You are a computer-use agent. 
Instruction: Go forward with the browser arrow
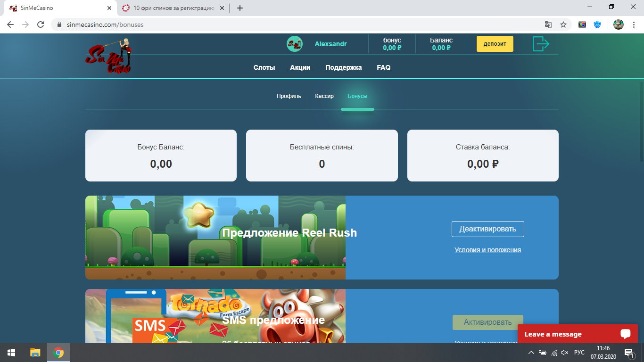[x=25, y=25]
